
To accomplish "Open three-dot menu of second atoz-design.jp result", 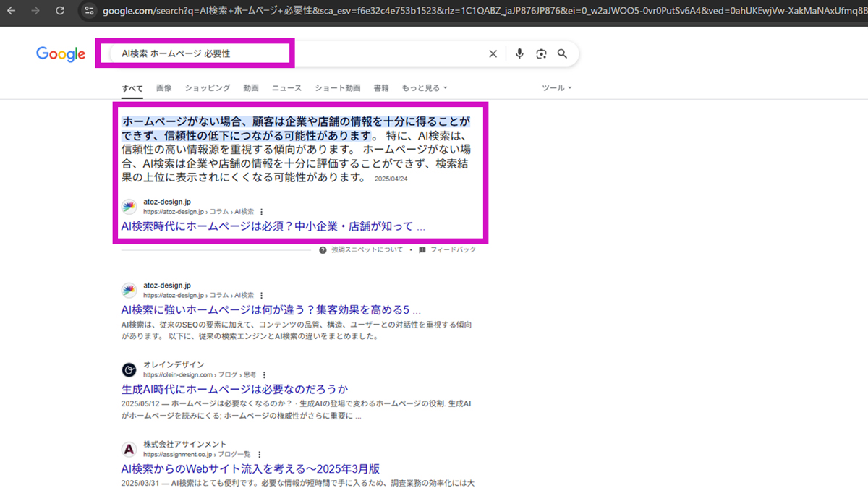I will [262, 295].
